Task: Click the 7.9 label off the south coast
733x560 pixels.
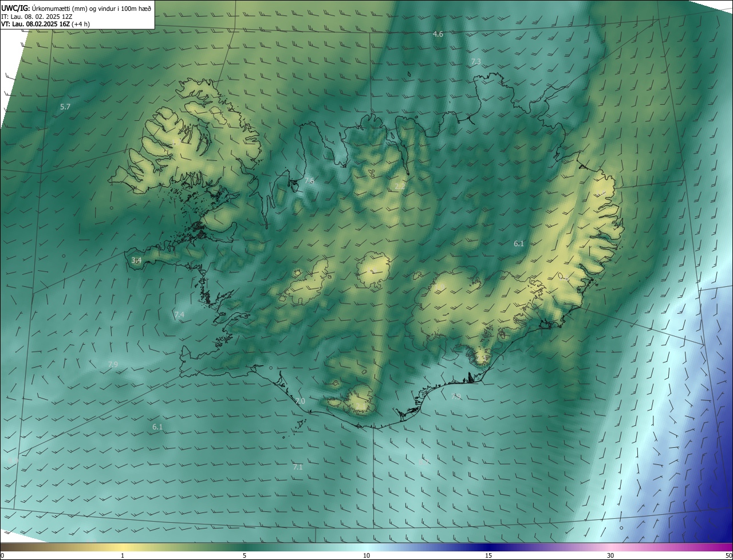Action: click(456, 396)
